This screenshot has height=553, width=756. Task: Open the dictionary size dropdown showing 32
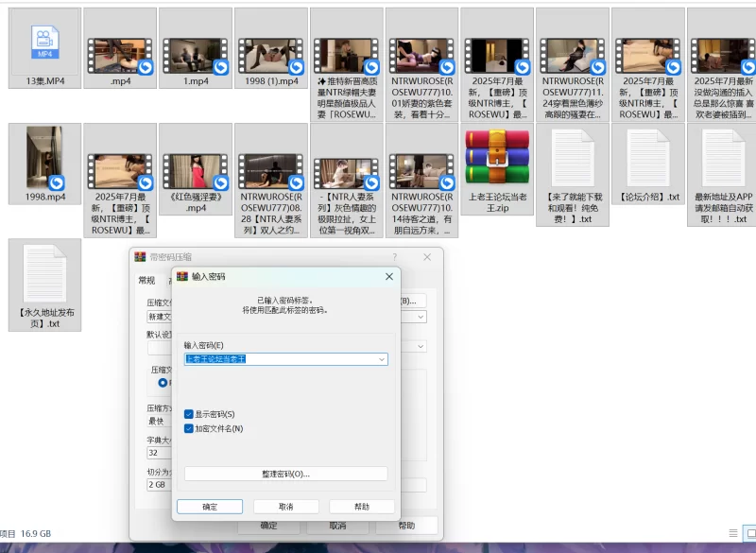point(159,453)
